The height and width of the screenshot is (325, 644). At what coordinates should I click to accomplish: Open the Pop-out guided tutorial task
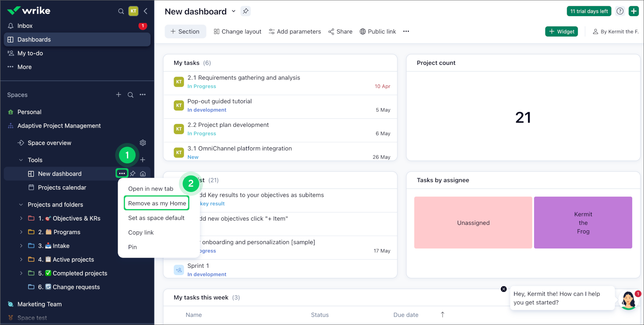(219, 101)
